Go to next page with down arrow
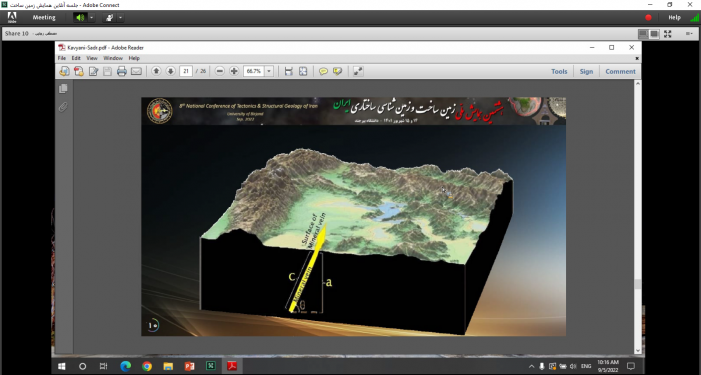 pyautogui.click(x=170, y=71)
